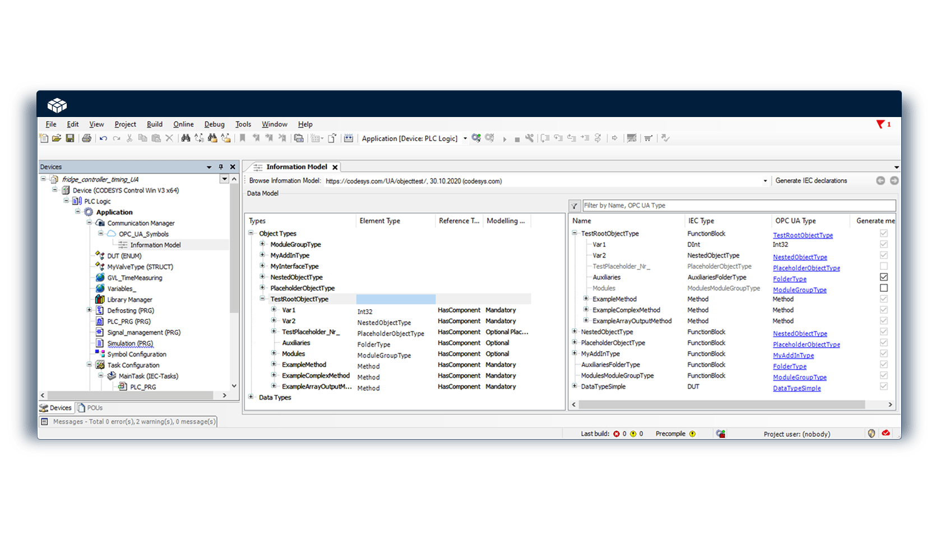Open the Build menu

[x=155, y=124]
